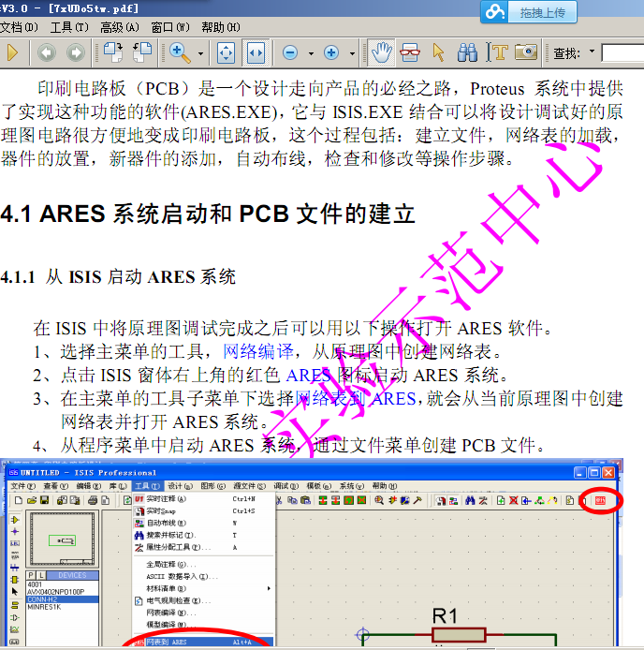
Task: Zoom out using the blue minus button
Action: click(x=290, y=52)
